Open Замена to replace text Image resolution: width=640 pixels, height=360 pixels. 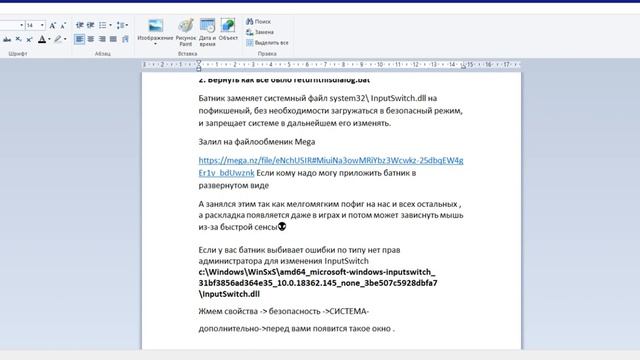pyautogui.click(x=260, y=32)
